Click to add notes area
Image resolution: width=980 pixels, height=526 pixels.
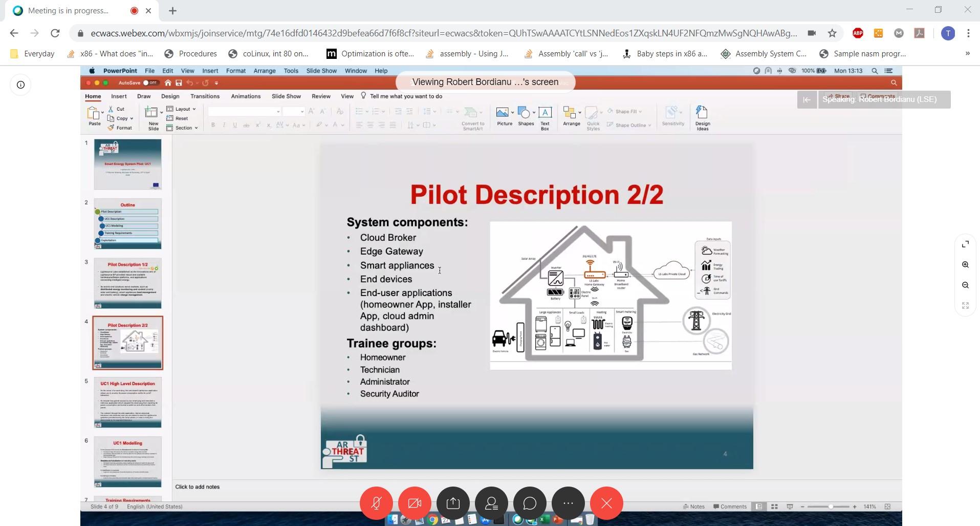coord(198,487)
